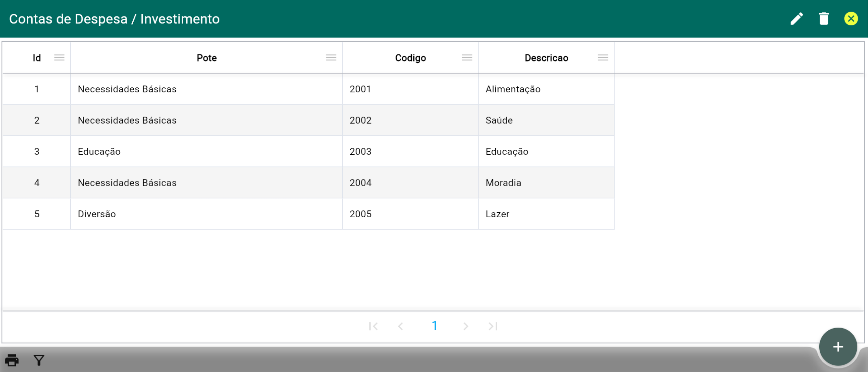Select the Alimentação row
Viewport: 868px width, 372px height.
513,89
